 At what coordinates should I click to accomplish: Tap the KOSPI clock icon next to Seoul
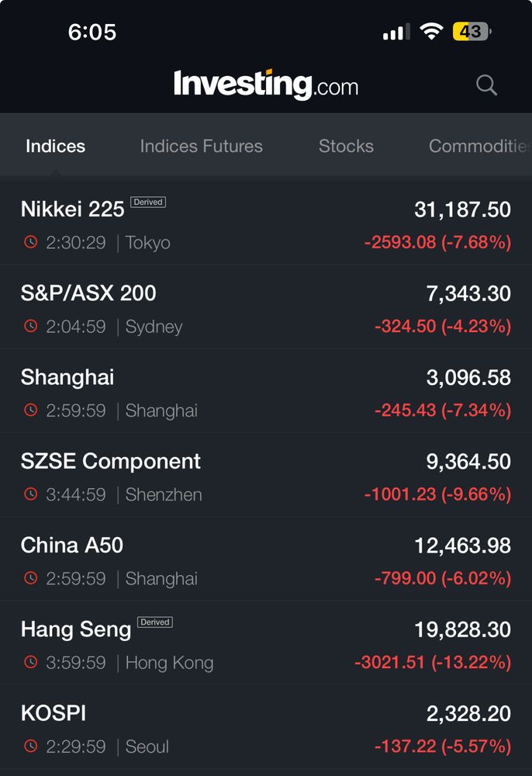tap(31, 746)
